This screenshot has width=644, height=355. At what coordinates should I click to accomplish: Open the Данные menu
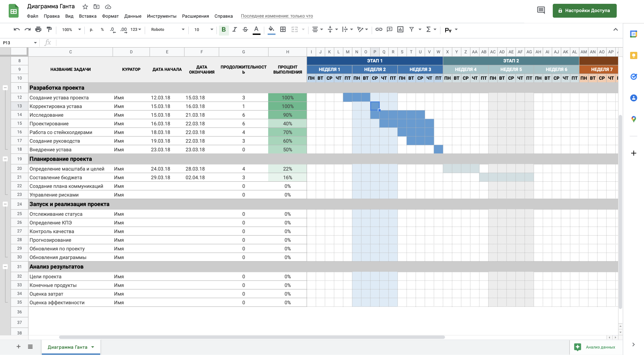click(x=133, y=16)
